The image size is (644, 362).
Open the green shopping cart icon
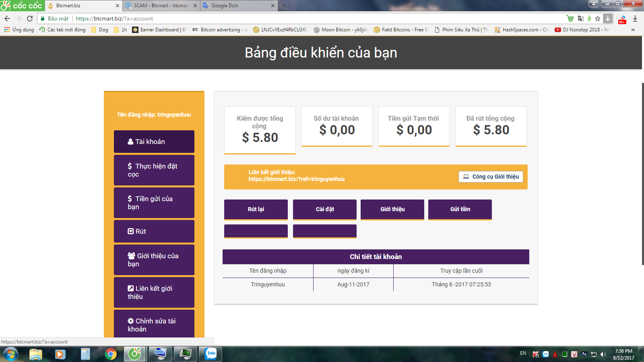(x=570, y=19)
